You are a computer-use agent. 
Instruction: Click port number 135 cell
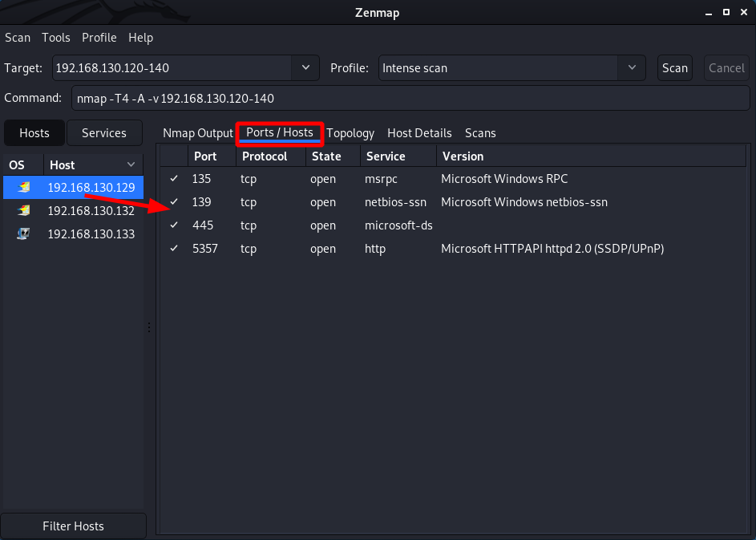coord(201,179)
